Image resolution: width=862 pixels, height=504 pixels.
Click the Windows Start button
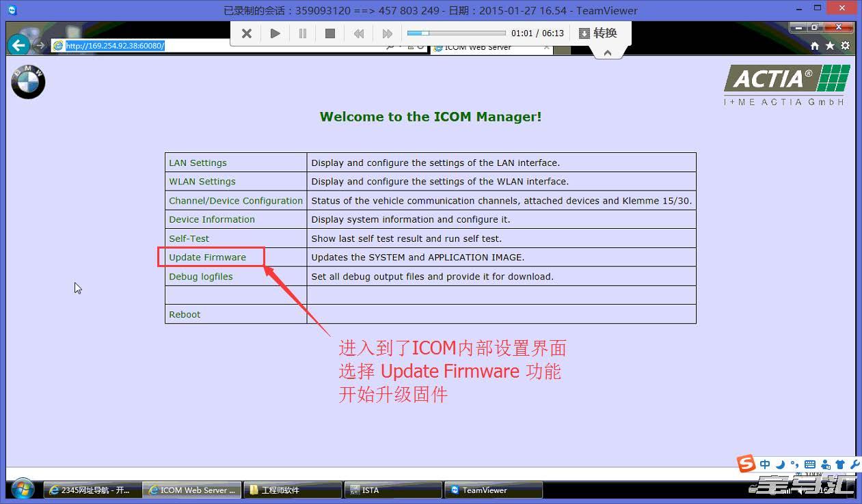point(23,489)
